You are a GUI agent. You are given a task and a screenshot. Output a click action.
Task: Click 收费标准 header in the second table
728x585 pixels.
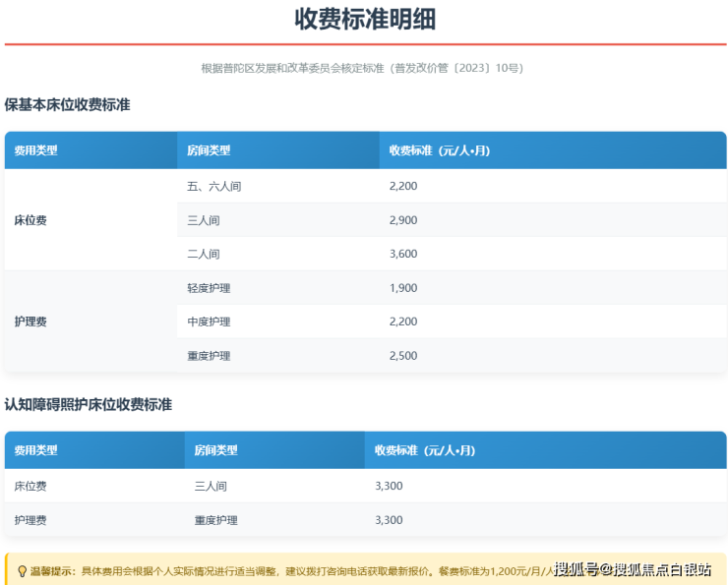424,450
